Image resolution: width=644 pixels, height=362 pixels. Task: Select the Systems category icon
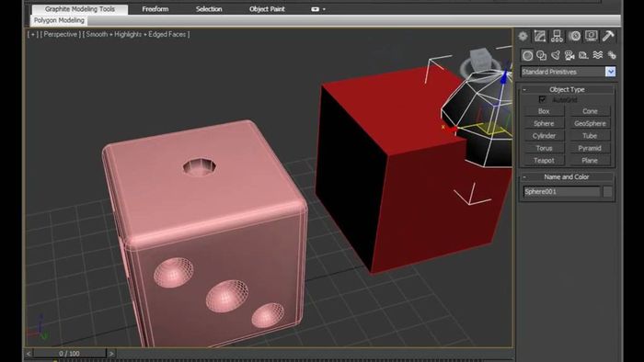click(612, 55)
